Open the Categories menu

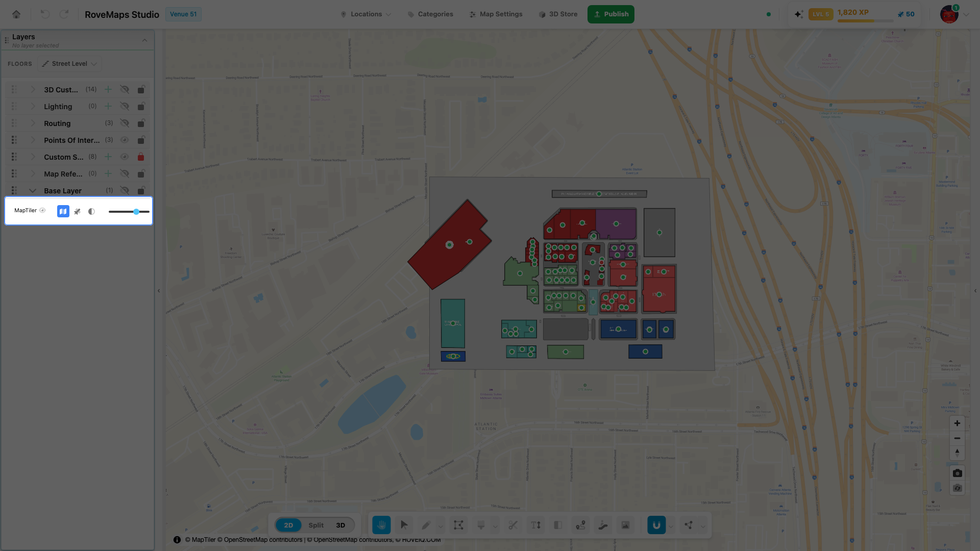coord(430,14)
